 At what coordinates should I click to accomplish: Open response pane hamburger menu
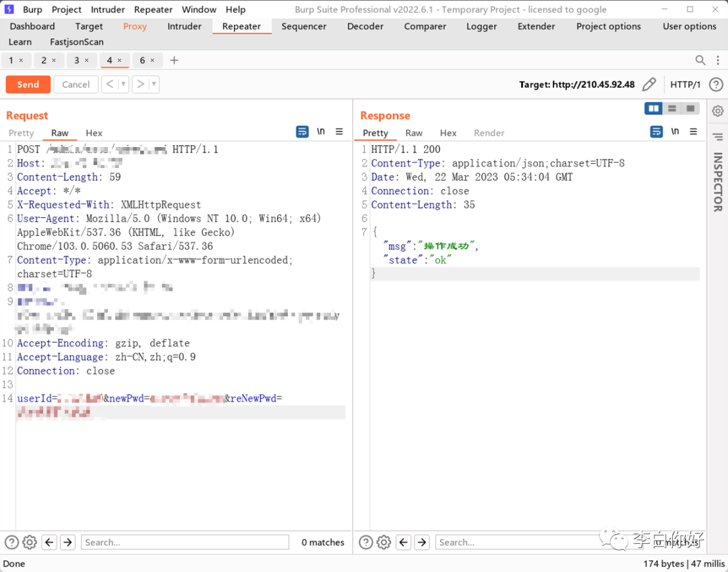pos(694,132)
